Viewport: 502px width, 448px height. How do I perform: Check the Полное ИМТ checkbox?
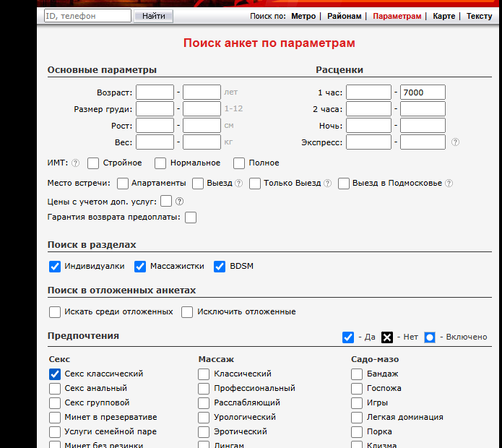239,163
